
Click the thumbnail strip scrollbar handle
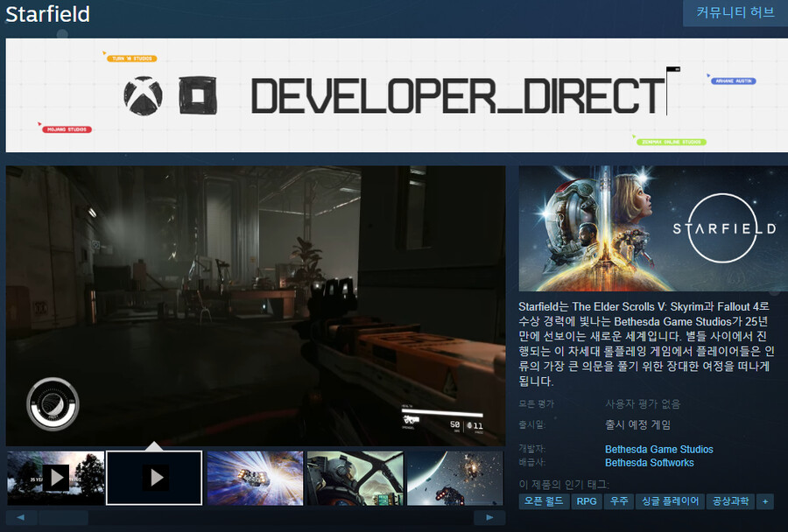tap(63, 517)
